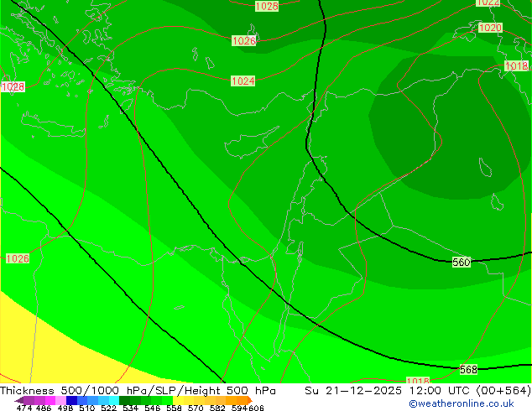
Task: Click the legend value 534
Action: [x=130, y=408]
